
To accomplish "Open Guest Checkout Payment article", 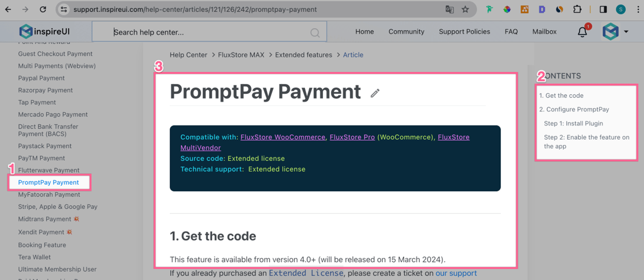I will 55,54.
